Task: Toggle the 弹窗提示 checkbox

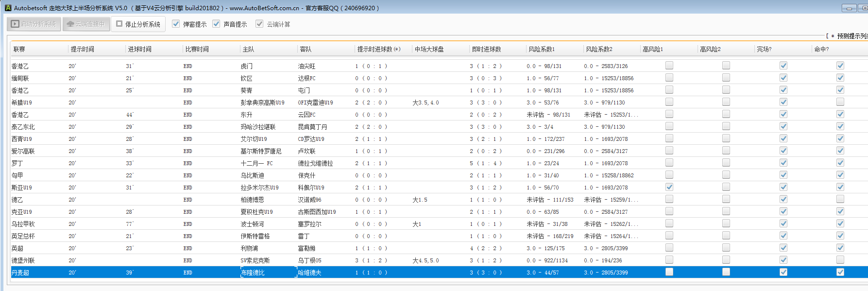Action: click(176, 24)
